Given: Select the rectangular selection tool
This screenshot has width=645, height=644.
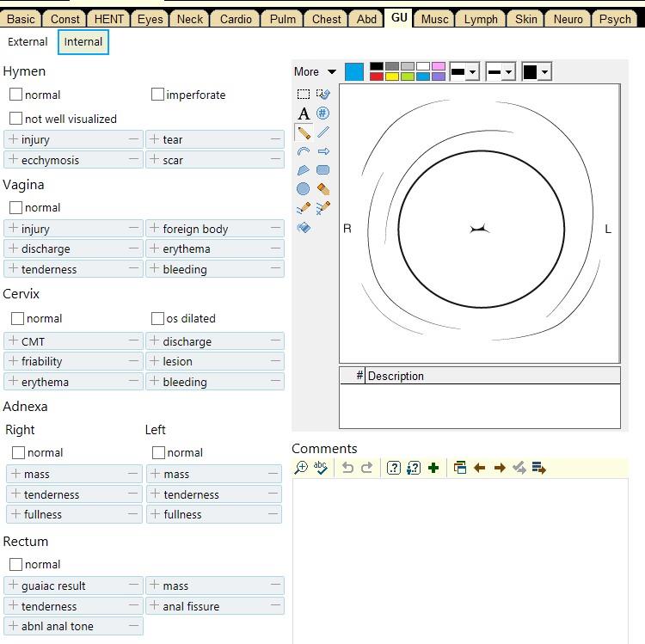Looking at the screenshot, I should point(304,95).
